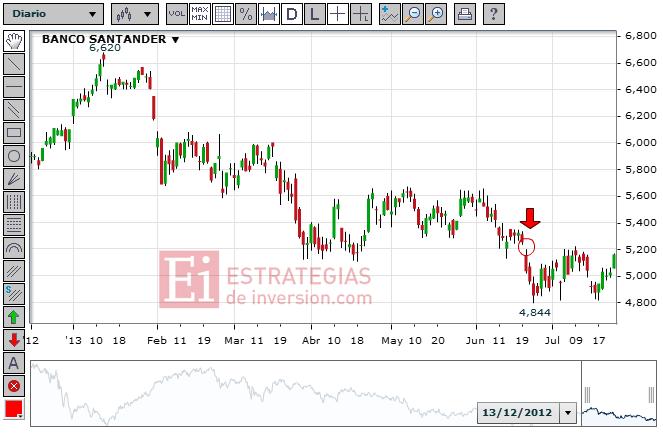Select the vertical grid lines tool
663x433 pixels.
(x=14, y=202)
